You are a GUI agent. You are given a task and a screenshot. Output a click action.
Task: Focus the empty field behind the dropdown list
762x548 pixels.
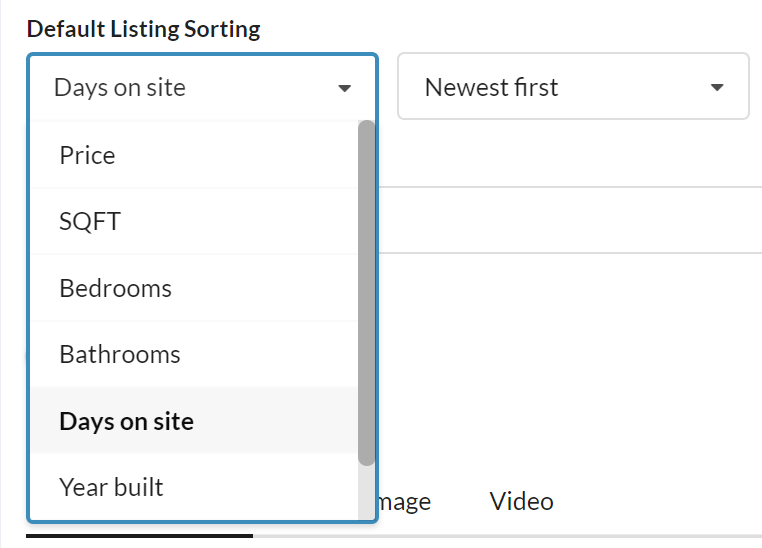tap(570, 220)
